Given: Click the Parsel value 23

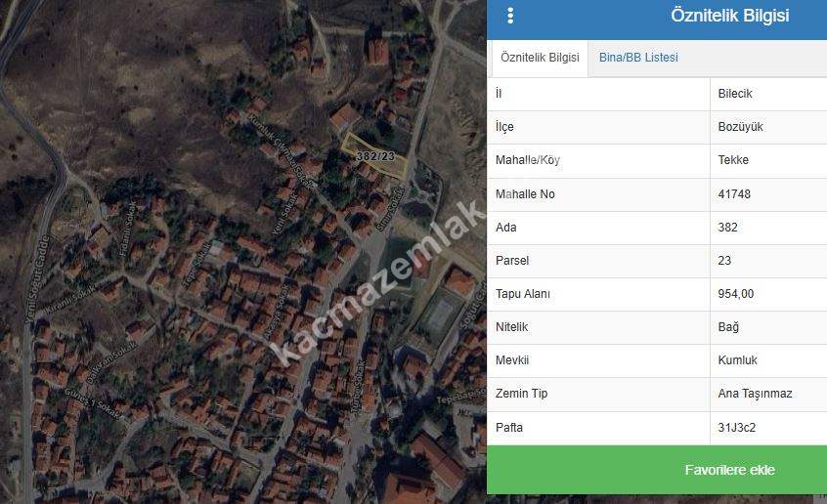Looking at the screenshot, I should 724,261.
